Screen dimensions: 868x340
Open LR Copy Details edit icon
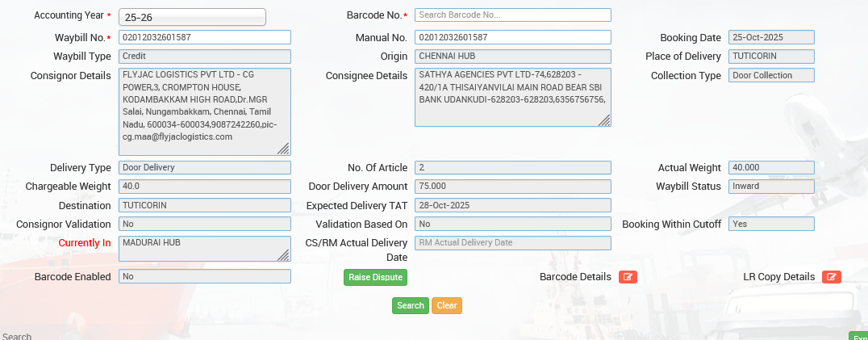pos(831,277)
